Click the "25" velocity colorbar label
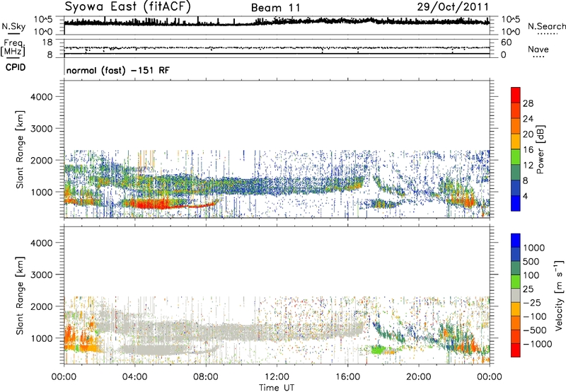The width and height of the screenshot is (566, 392). point(528,289)
